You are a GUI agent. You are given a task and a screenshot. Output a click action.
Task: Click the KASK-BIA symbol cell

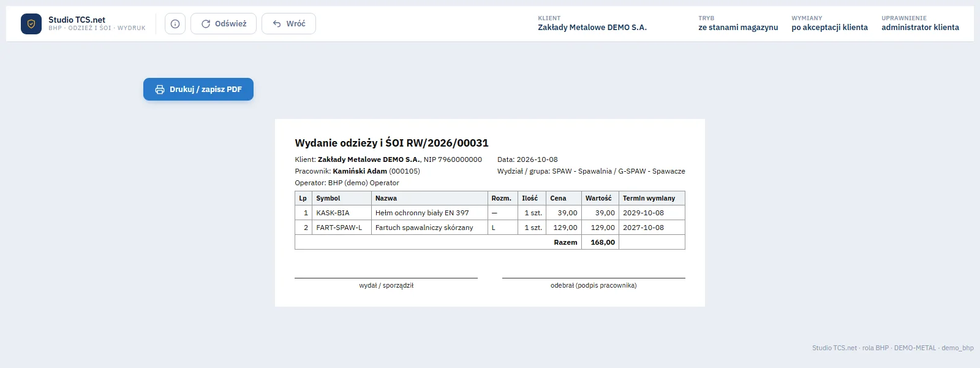342,213
